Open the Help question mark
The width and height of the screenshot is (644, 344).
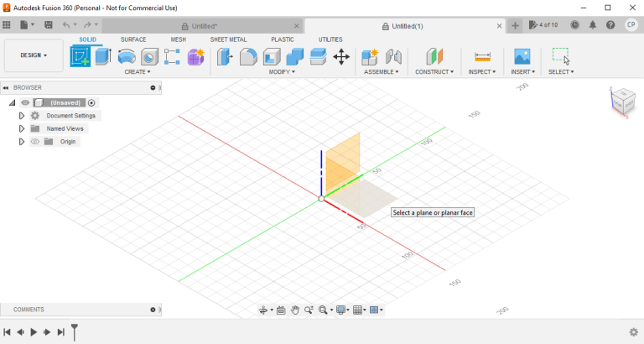click(x=610, y=25)
